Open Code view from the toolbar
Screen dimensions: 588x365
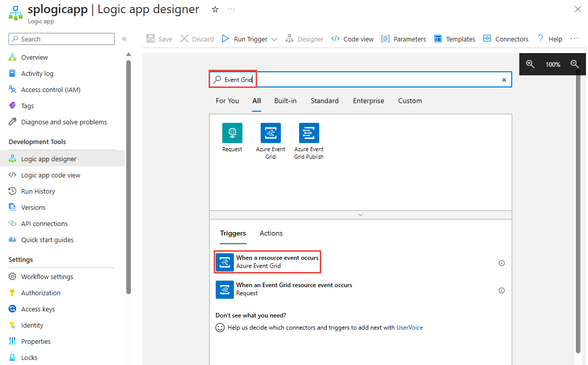click(x=353, y=39)
